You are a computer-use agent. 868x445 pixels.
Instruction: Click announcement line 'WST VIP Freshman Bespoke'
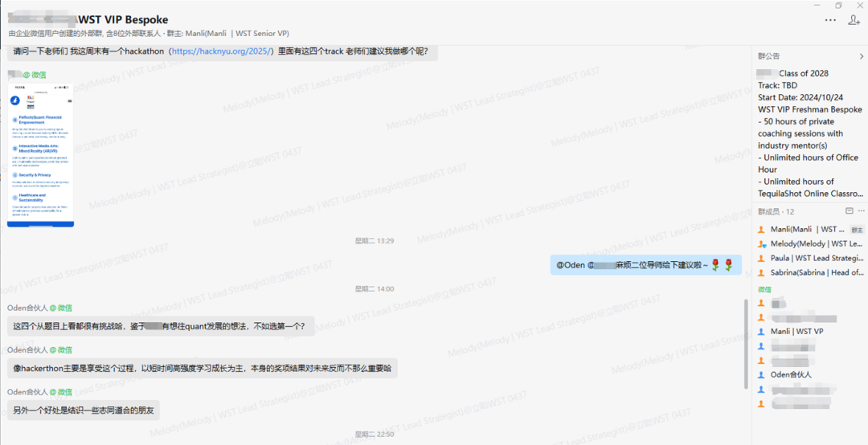[810, 109]
